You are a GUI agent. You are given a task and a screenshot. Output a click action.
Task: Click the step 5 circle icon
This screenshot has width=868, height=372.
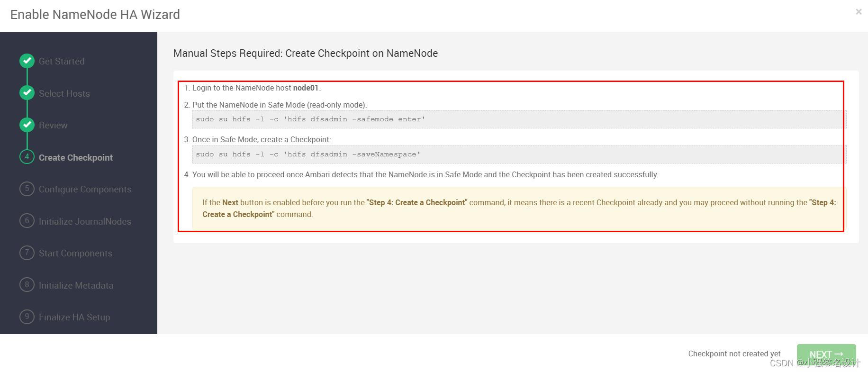coord(27,189)
